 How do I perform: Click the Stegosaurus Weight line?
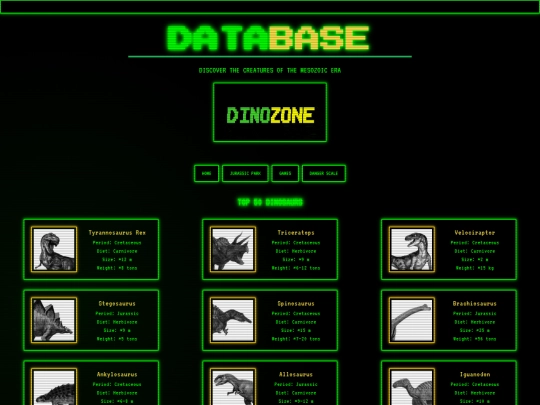pos(117,339)
